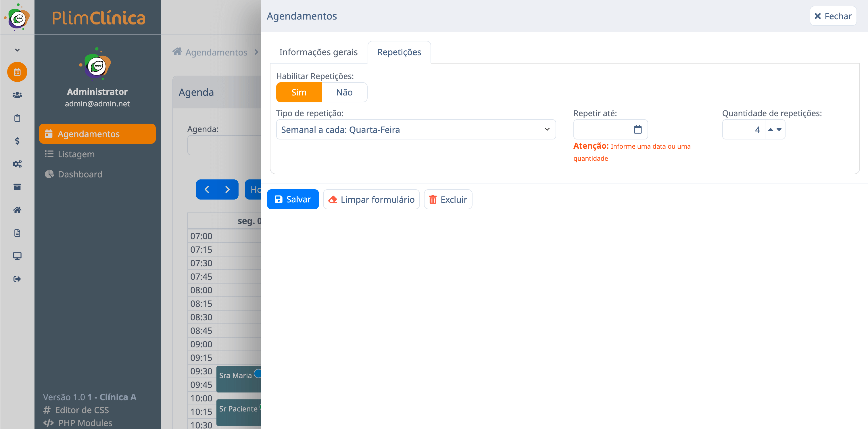The height and width of the screenshot is (429, 868).
Task: Expand the sidebar chevron below the logo
Action: tap(17, 50)
